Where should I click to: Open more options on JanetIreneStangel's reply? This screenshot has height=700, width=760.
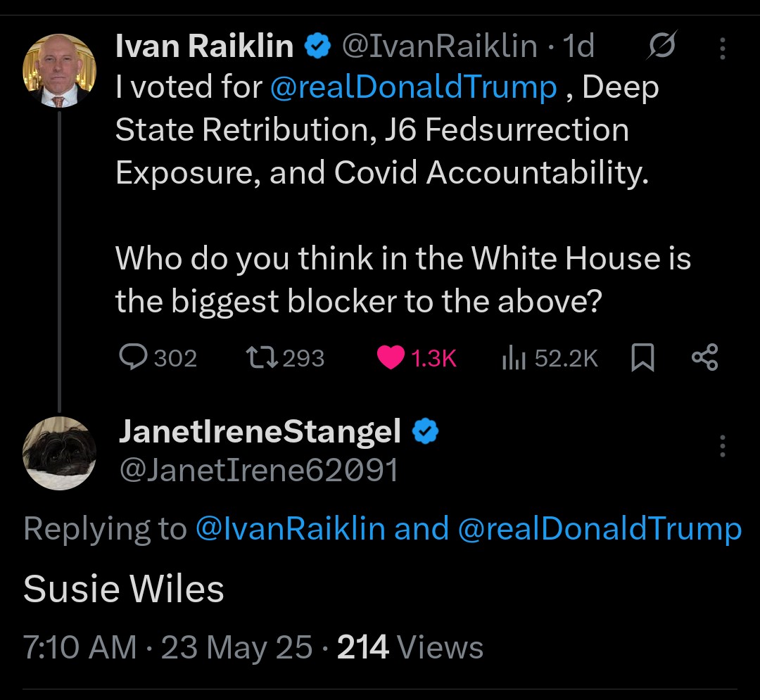[x=722, y=445]
